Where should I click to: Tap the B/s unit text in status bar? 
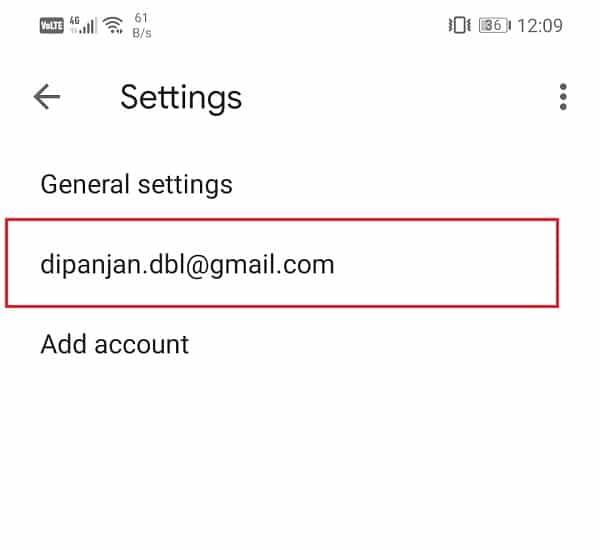pos(142,33)
